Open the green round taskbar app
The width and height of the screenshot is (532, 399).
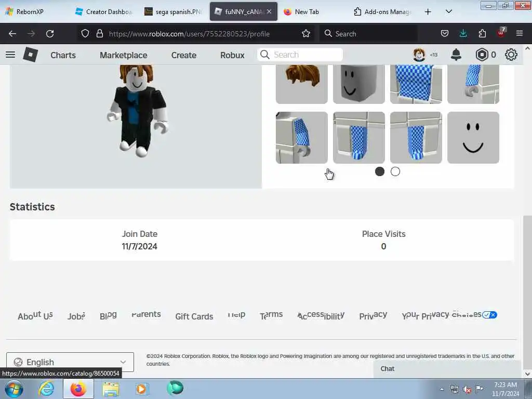[175, 388]
